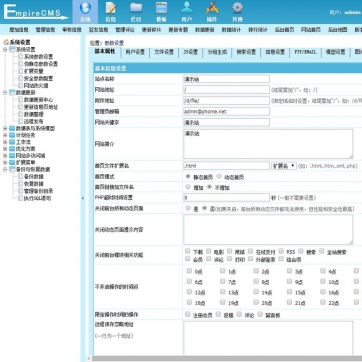Click the 系统设置 root tree icon
The width and height of the screenshot is (362, 362).
click(6, 42)
